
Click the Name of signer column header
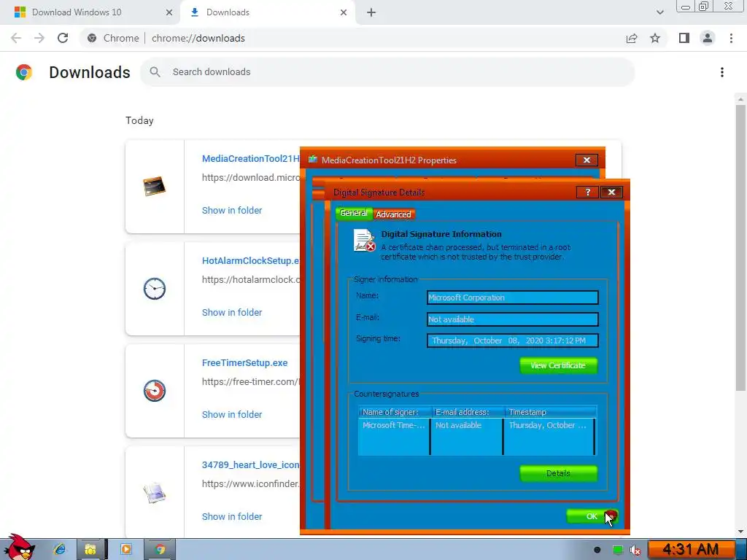(395, 412)
